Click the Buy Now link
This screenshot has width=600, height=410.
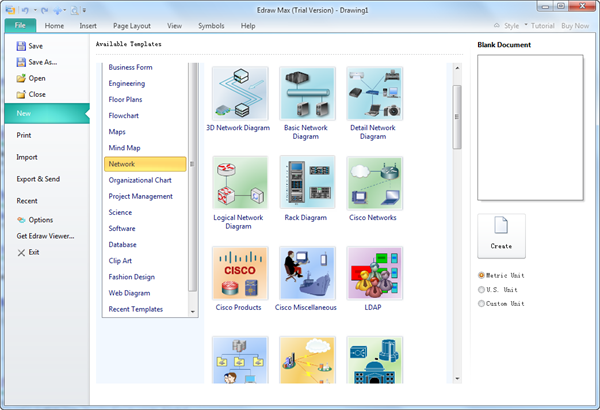click(x=575, y=25)
